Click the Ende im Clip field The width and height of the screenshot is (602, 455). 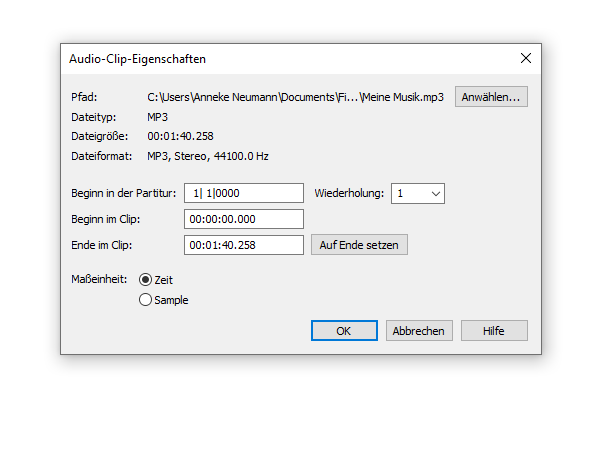[x=244, y=245]
